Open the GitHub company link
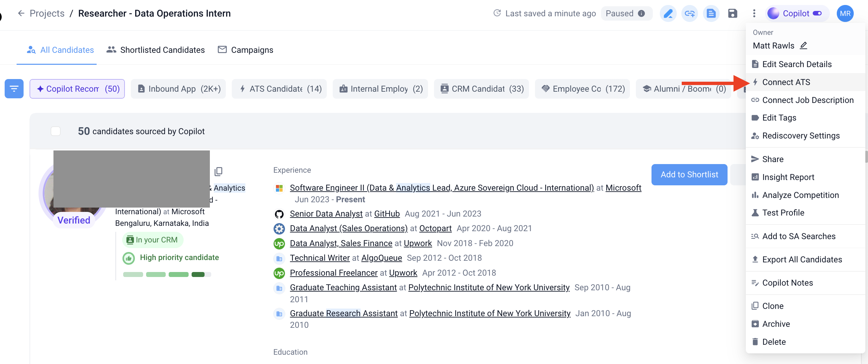 click(x=387, y=214)
